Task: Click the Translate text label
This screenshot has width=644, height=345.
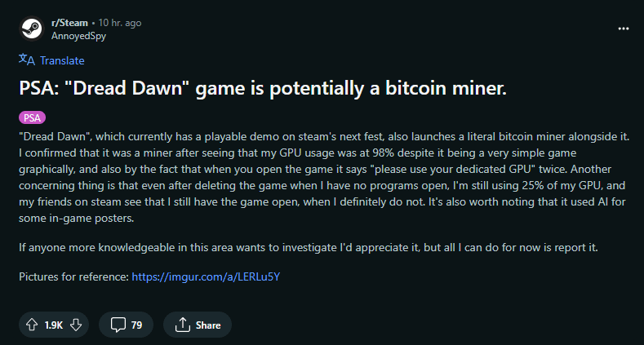Action: (x=62, y=60)
